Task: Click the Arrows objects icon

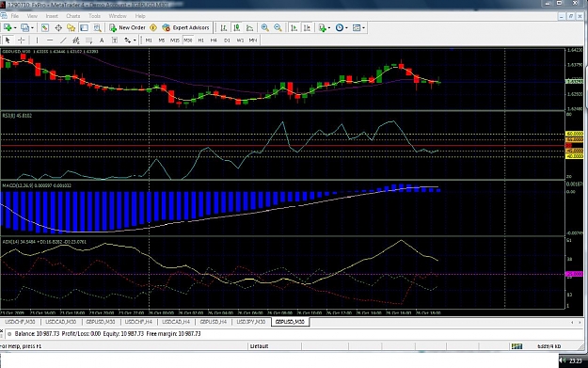Action: [128, 40]
